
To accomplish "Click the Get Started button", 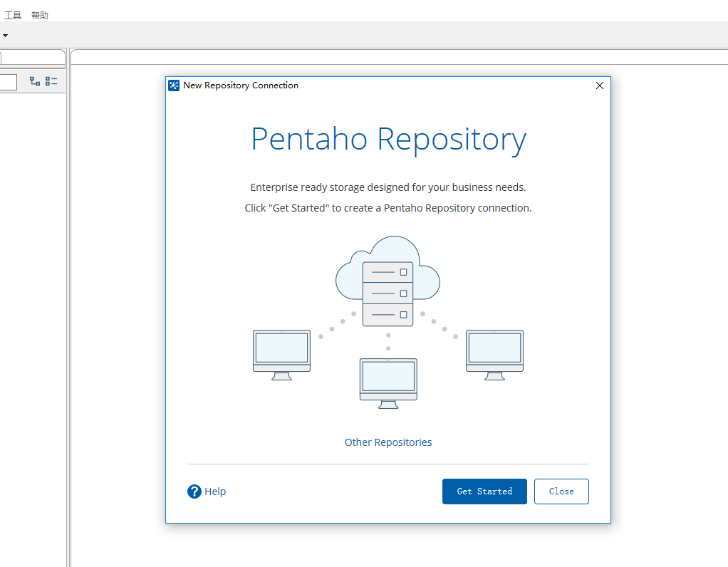I will [484, 491].
